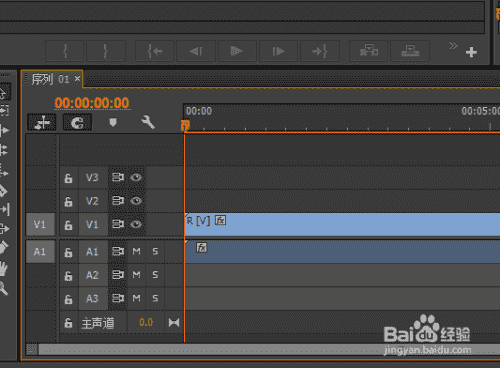Toggle sync lock on A3
Screen dimensions: 500x368
pyautogui.click(x=118, y=298)
